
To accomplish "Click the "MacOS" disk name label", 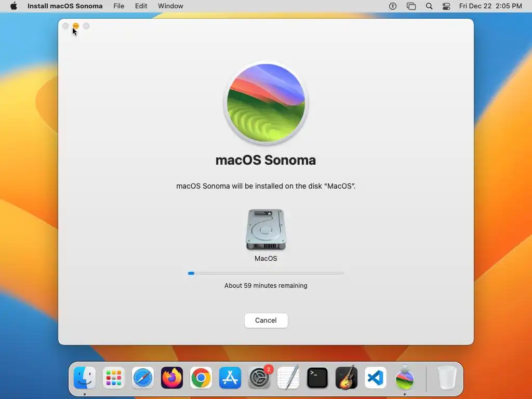I will click(265, 259).
